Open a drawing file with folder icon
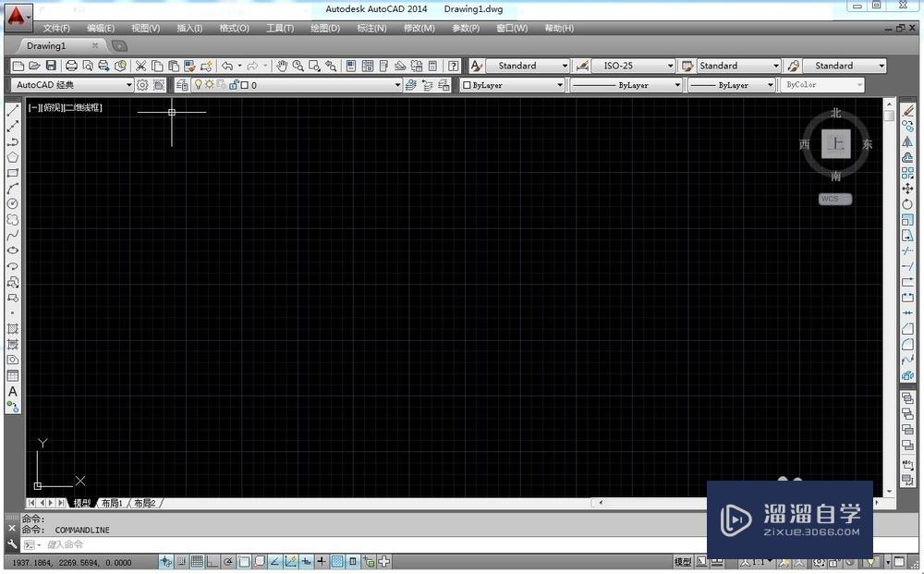924x574 pixels. pos(34,66)
